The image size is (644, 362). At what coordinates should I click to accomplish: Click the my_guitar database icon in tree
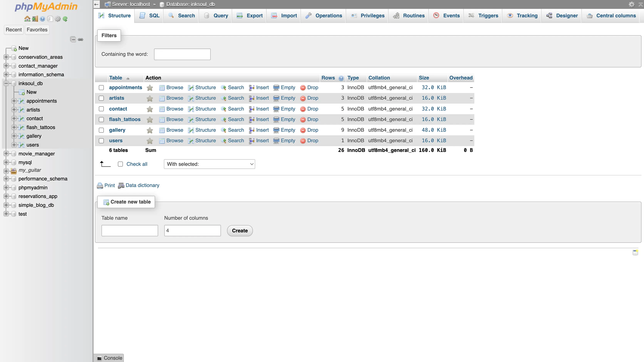(x=14, y=171)
